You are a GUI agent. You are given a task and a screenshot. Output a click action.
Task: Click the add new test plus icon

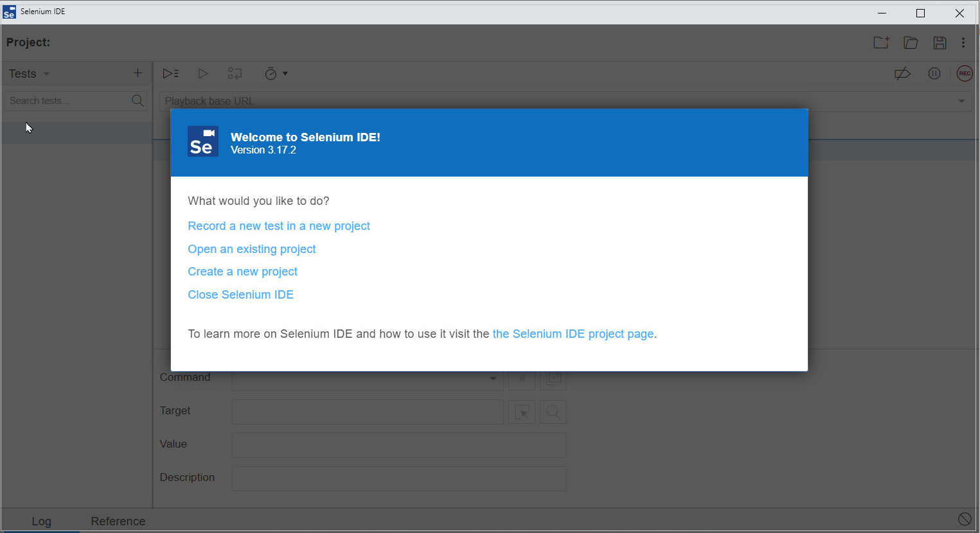point(138,73)
